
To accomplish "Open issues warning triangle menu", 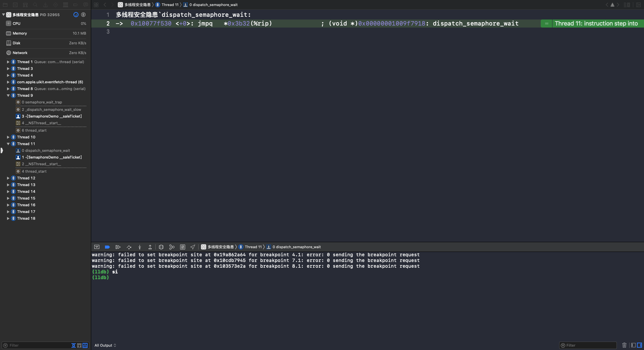I will (x=612, y=5).
